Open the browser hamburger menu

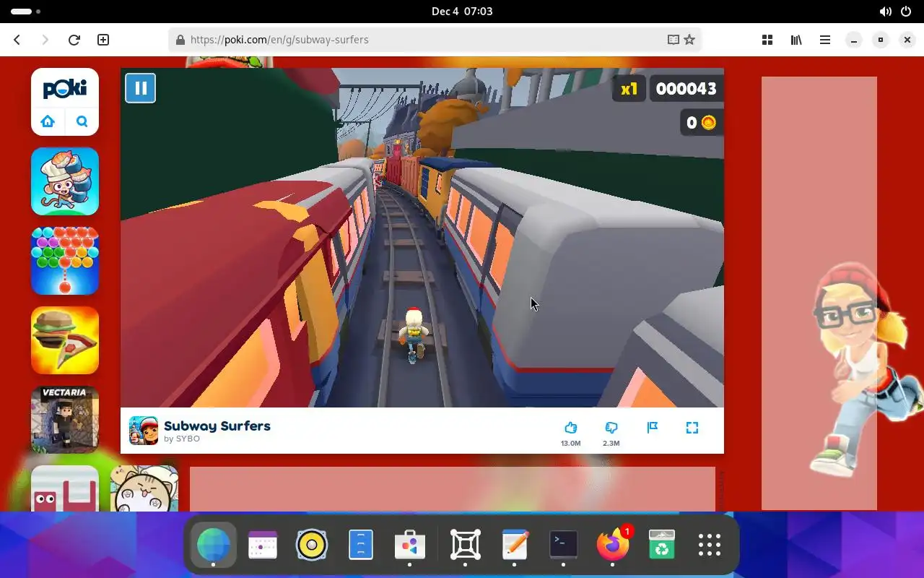pos(824,40)
